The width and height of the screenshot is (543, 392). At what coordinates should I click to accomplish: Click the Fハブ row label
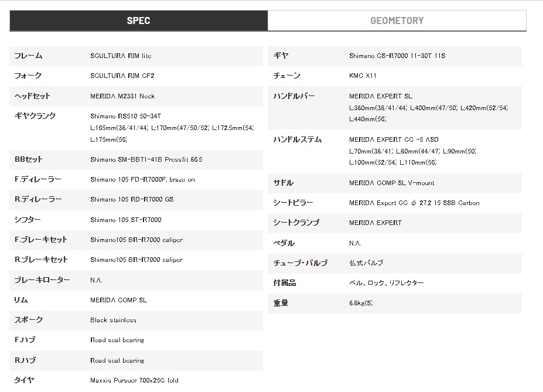click(x=25, y=340)
